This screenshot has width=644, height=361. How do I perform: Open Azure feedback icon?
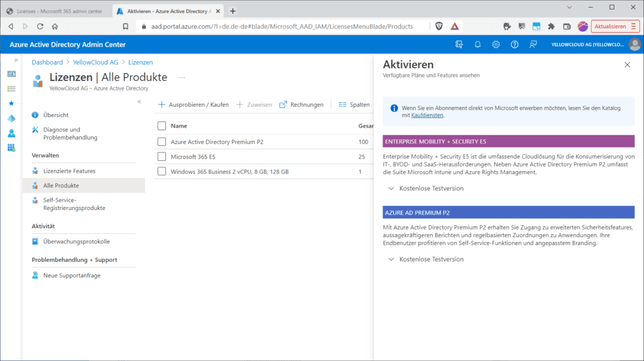point(533,45)
